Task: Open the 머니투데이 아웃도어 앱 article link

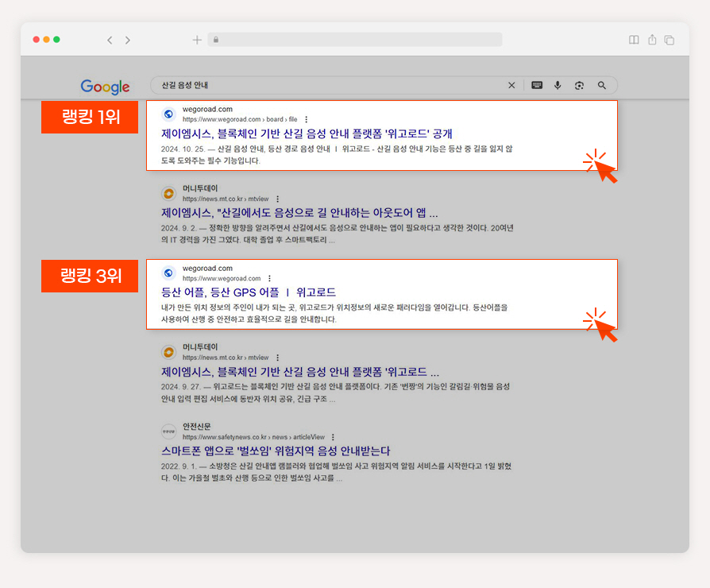Action: tap(299, 213)
